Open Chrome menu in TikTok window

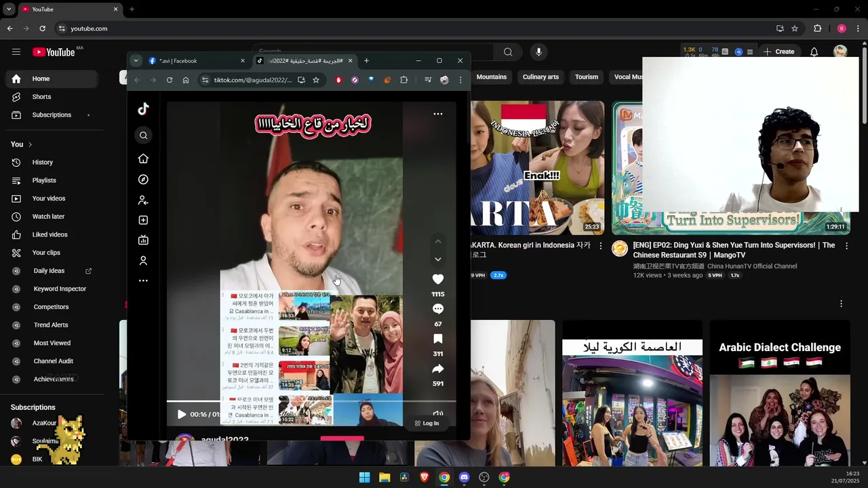click(460, 80)
